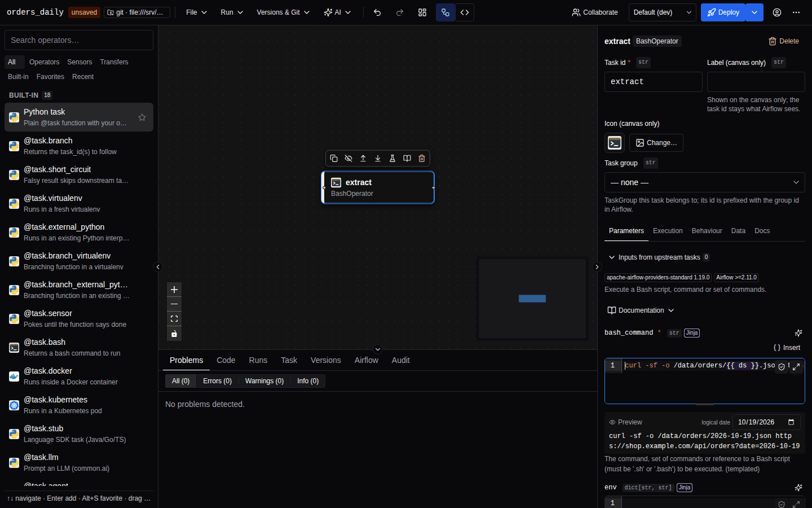Open the logical date picker calendar icon
This screenshot has height=508, width=812.
[791, 422]
